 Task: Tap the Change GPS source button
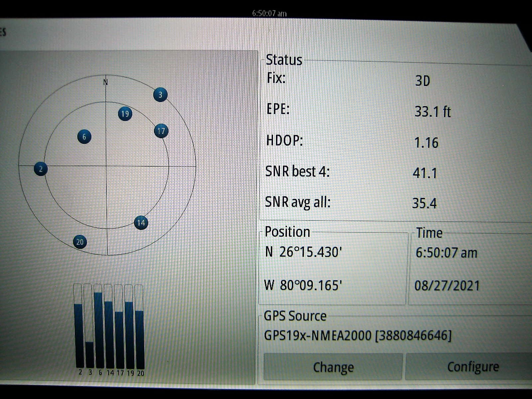[333, 367]
